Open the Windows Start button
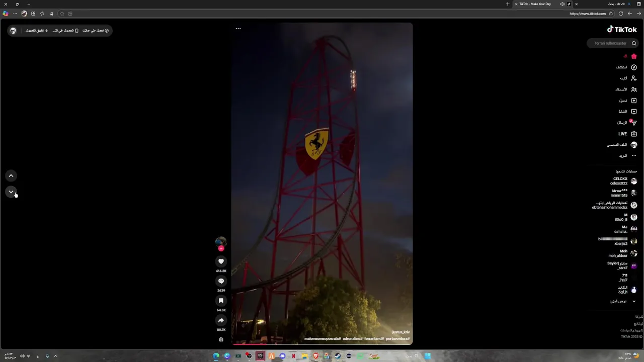The image size is (644, 362). pyautogui.click(x=427, y=356)
